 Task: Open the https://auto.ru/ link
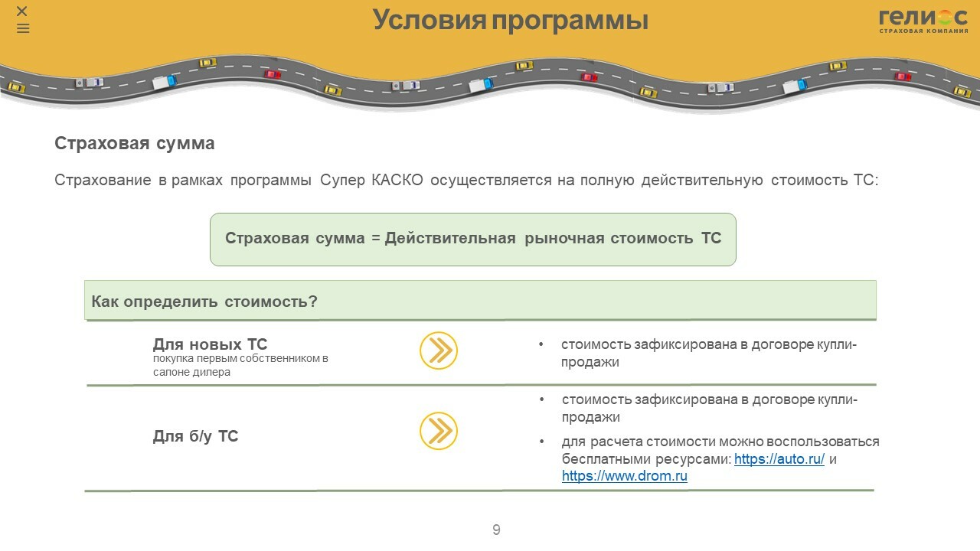pyautogui.click(x=779, y=460)
